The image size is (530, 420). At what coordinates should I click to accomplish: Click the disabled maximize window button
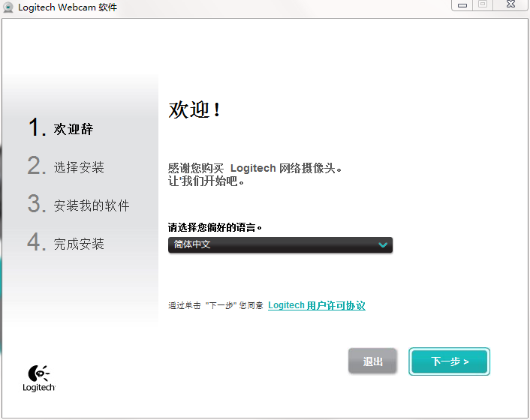click(483, 4)
